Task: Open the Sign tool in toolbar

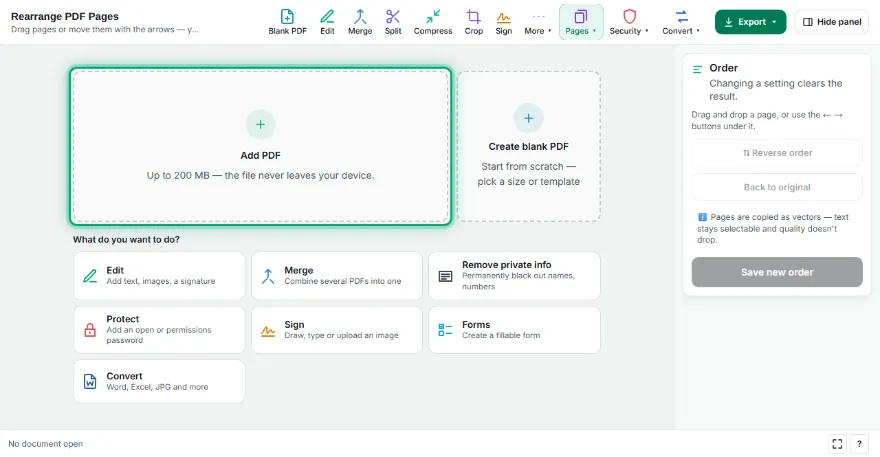Action: (503, 22)
